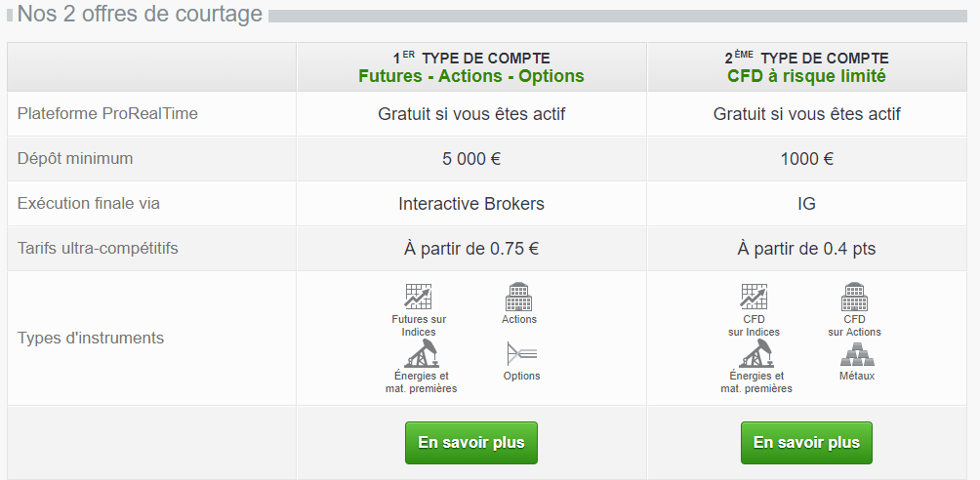Image resolution: width=980 pixels, height=480 pixels.
Task: Click the Plateforme ProRealTime row label
Action: pyautogui.click(x=107, y=114)
